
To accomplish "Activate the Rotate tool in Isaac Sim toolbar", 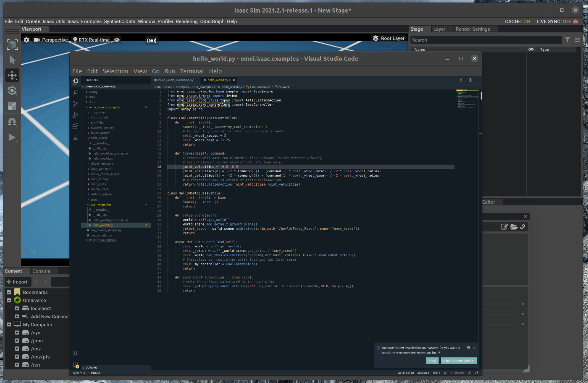I will 12,91.
